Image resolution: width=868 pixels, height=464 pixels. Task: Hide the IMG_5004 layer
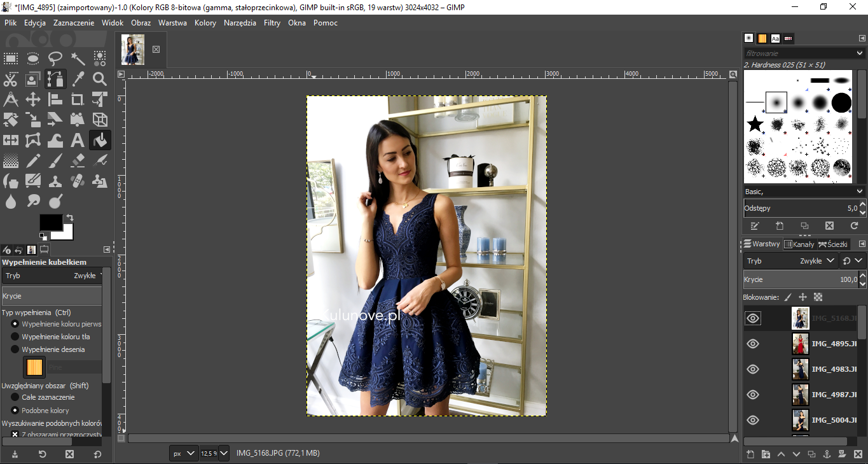tap(753, 420)
